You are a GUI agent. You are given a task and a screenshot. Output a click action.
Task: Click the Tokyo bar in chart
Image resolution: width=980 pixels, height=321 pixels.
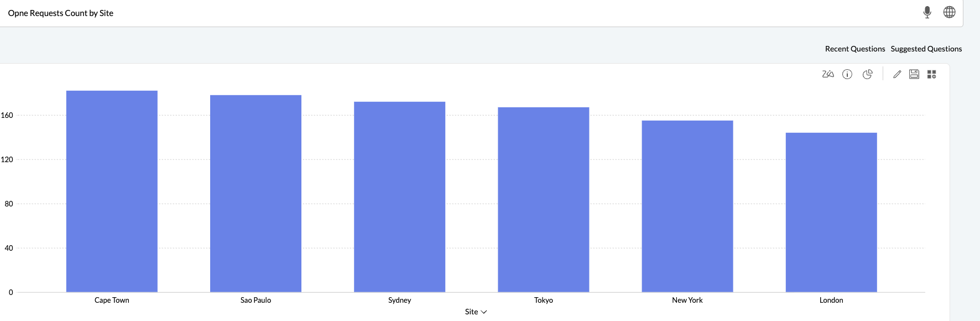point(543,199)
